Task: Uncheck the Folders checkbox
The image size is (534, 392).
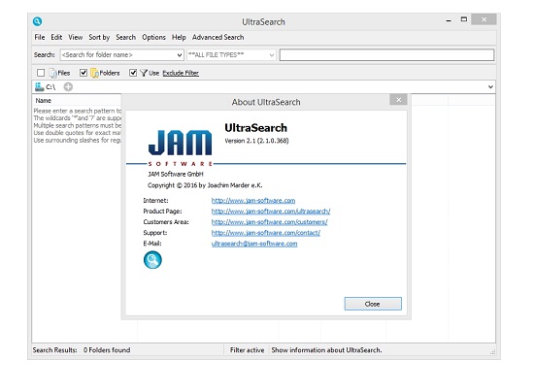Action: (x=83, y=73)
